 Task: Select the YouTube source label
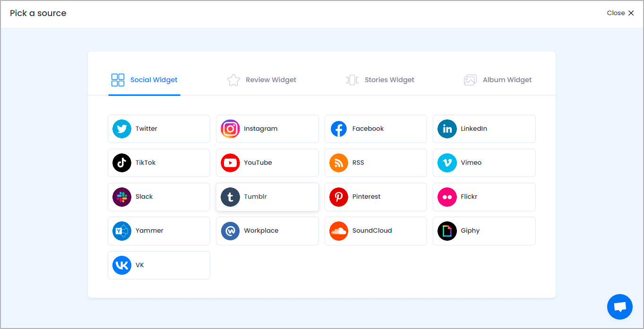click(x=258, y=163)
